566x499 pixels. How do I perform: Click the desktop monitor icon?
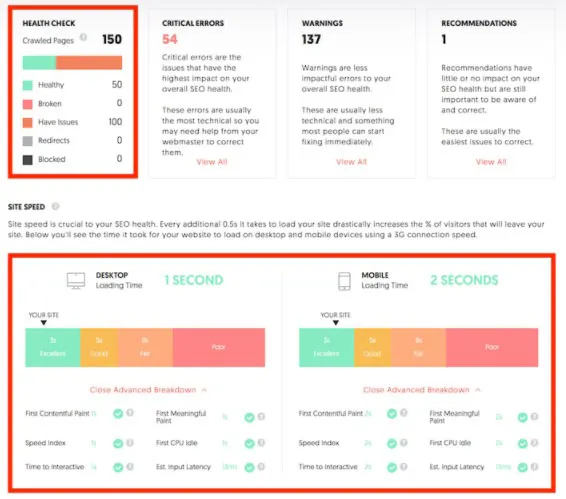coord(76,281)
